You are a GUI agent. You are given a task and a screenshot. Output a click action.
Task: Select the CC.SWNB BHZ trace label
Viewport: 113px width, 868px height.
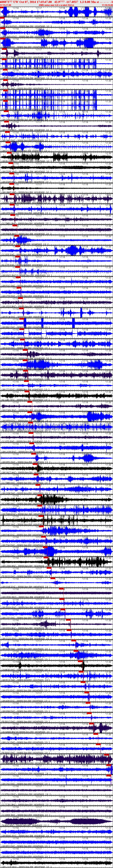pos(26,358)
